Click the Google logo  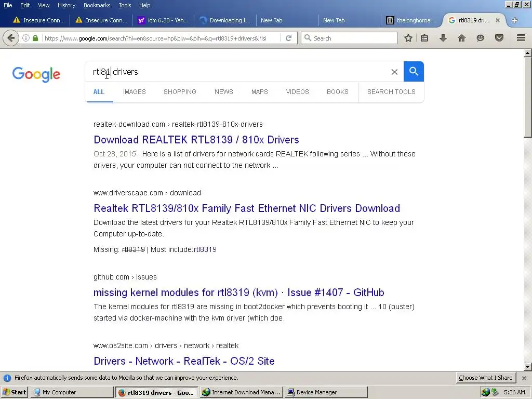[36, 74]
